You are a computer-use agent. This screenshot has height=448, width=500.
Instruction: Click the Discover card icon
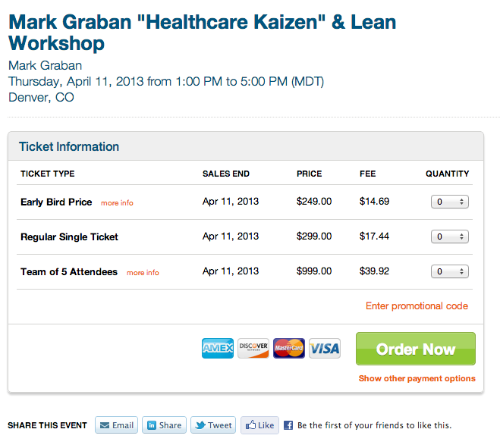coord(253,348)
